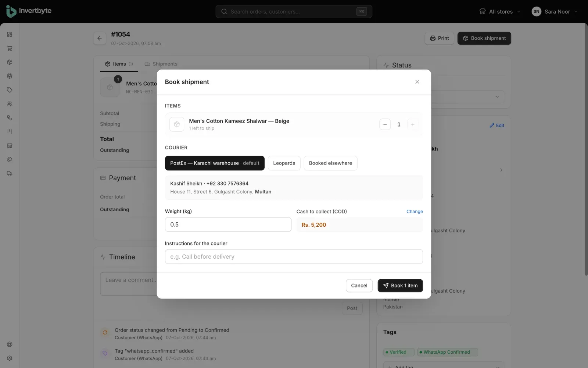Select PostEx Karachi warehouse courier
The image size is (588, 368).
tap(215, 163)
